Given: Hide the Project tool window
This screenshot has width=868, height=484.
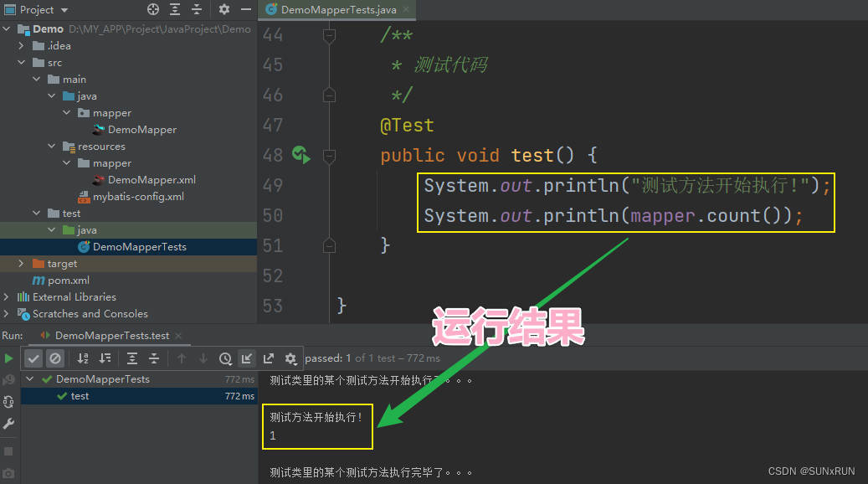Looking at the screenshot, I should click(246, 9).
